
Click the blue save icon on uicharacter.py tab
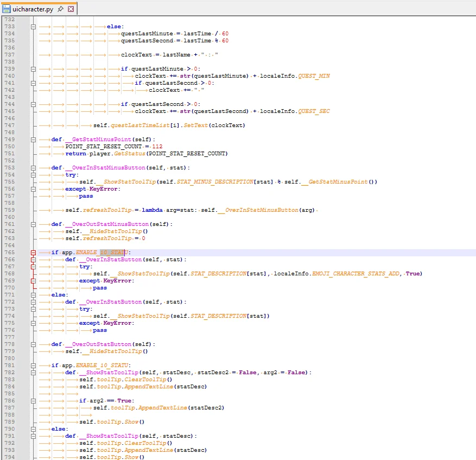pos(7,9)
